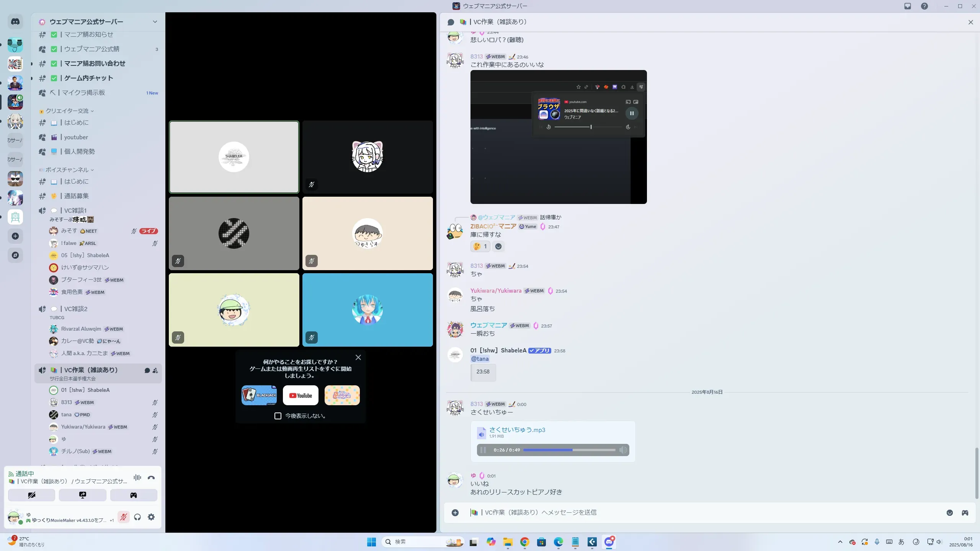
Task: Toggle microphone mute in user panel
Action: (x=123, y=517)
